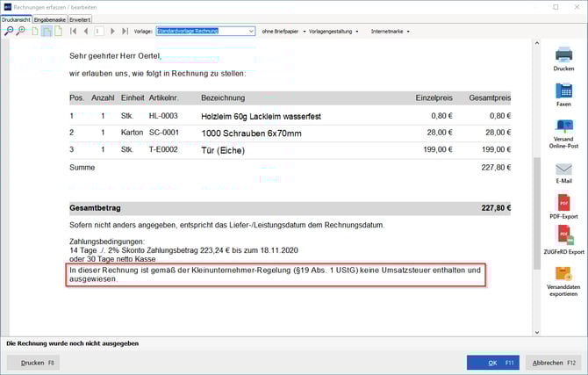Click the page number field
Viewport: 588px width, 375px height.
pyautogui.click(x=98, y=31)
